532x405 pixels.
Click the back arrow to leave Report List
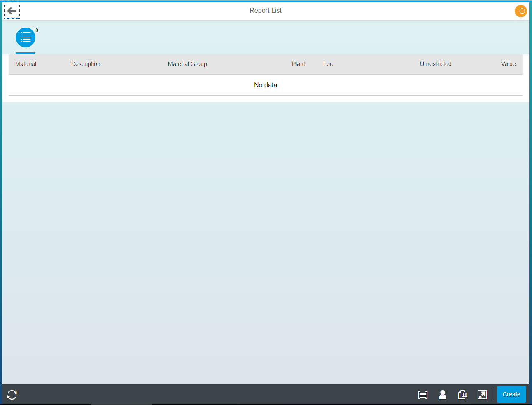[12, 11]
